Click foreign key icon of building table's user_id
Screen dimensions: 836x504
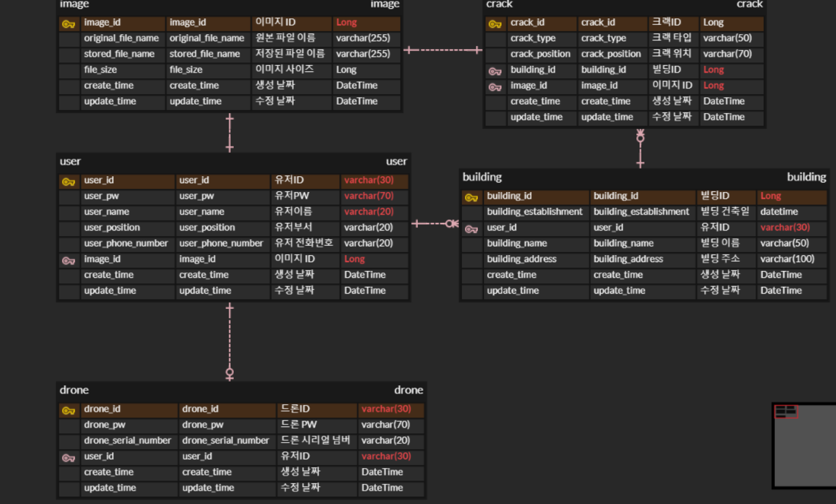click(471, 229)
